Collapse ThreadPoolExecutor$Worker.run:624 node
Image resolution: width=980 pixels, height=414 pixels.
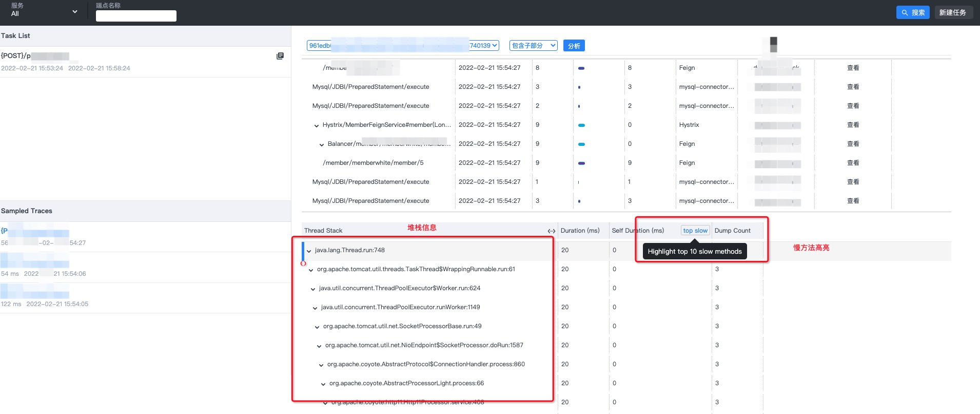click(313, 289)
